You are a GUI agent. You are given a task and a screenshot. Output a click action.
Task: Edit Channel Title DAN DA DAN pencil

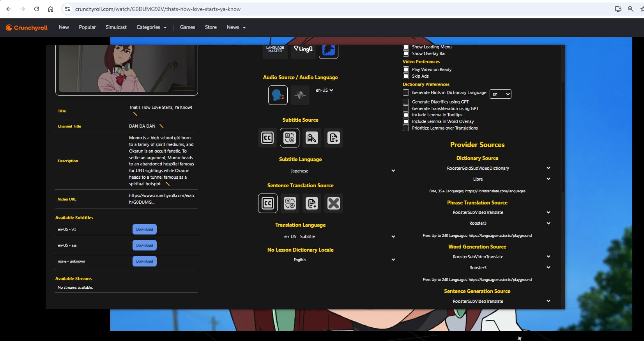tap(161, 126)
